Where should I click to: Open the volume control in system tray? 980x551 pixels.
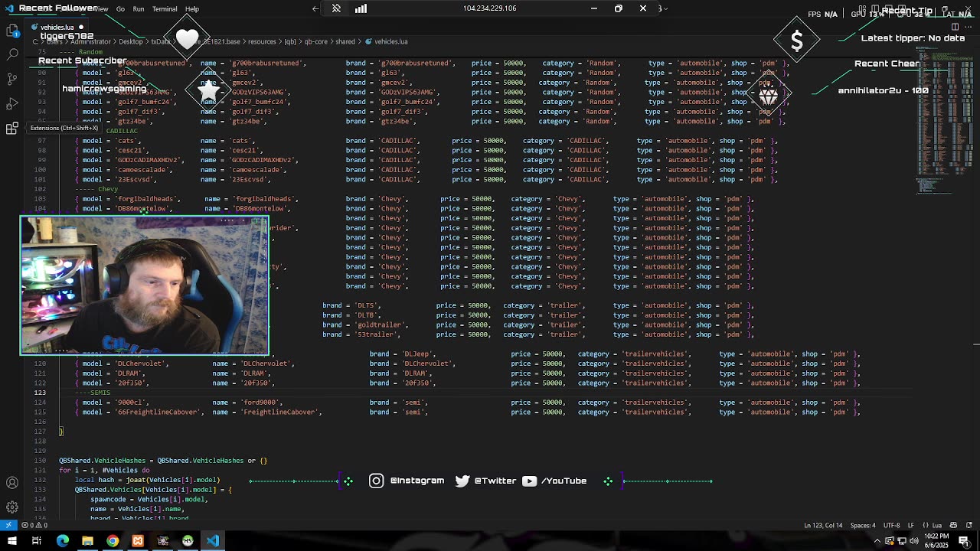(913, 541)
